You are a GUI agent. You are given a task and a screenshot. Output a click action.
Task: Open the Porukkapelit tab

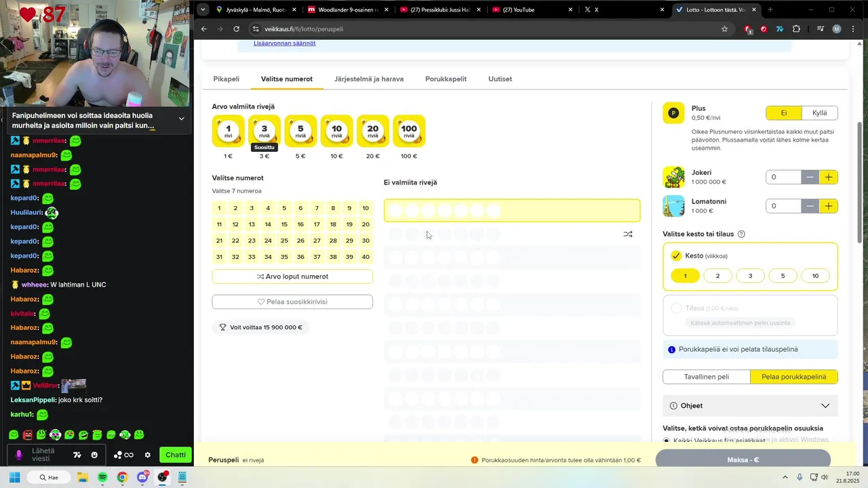446,79
